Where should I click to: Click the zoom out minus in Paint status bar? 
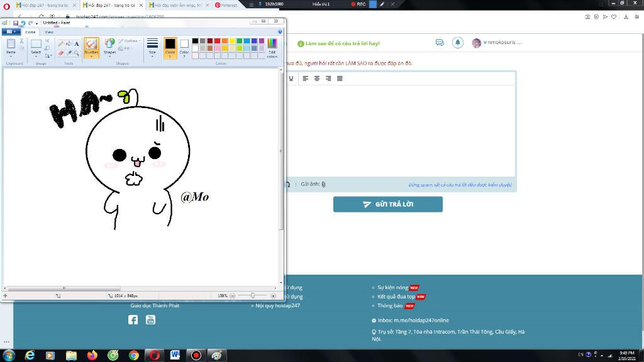tap(233, 295)
